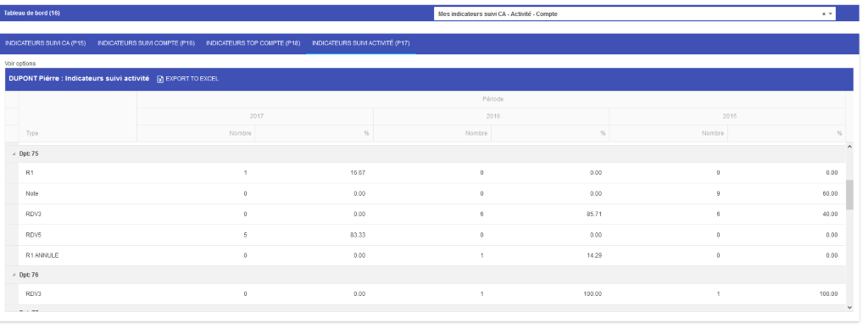
Task: Click the 83.33 percentage cell
Action: coord(358,235)
